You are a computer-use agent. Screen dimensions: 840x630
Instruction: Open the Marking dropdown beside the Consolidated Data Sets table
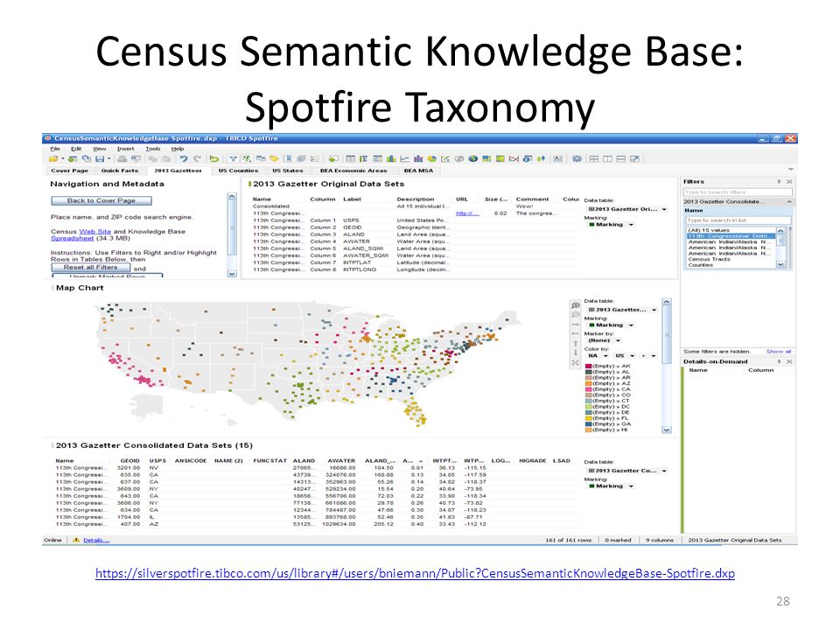pyautogui.click(x=612, y=486)
